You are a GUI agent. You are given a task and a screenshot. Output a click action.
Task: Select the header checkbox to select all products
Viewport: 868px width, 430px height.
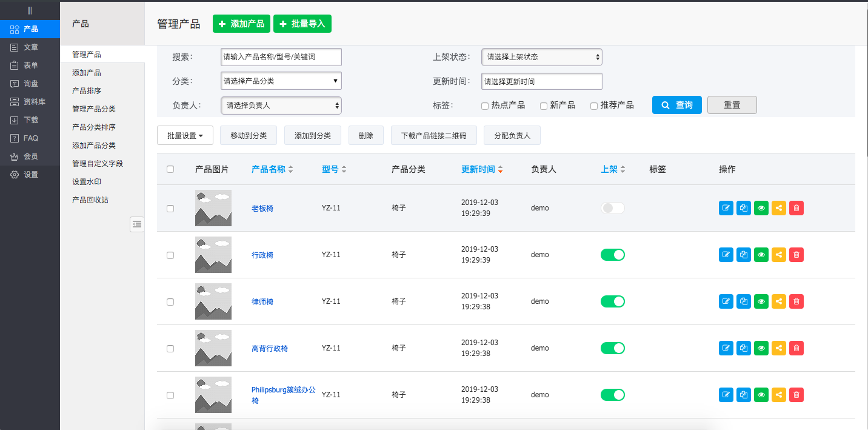coord(170,169)
